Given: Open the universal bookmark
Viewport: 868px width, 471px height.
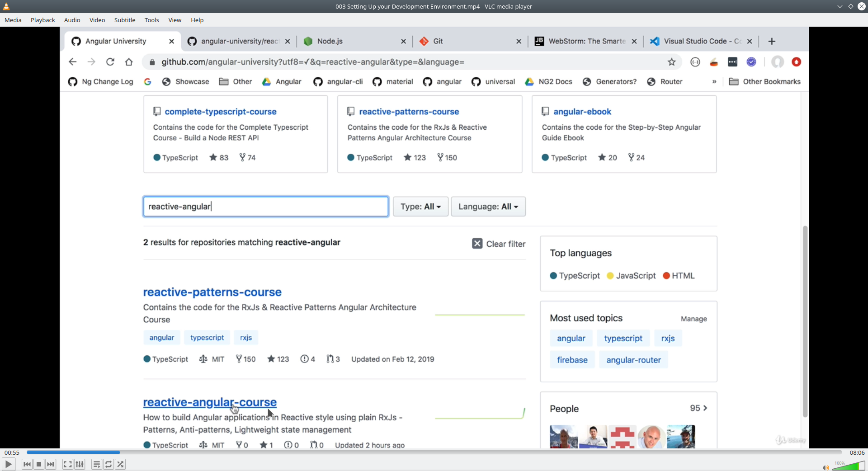Looking at the screenshot, I should pos(493,81).
